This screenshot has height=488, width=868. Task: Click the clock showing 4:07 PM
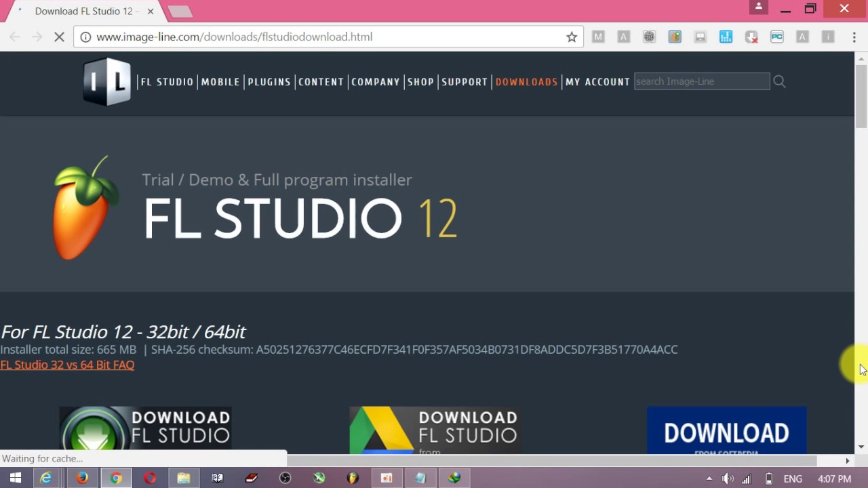(x=834, y=479)
